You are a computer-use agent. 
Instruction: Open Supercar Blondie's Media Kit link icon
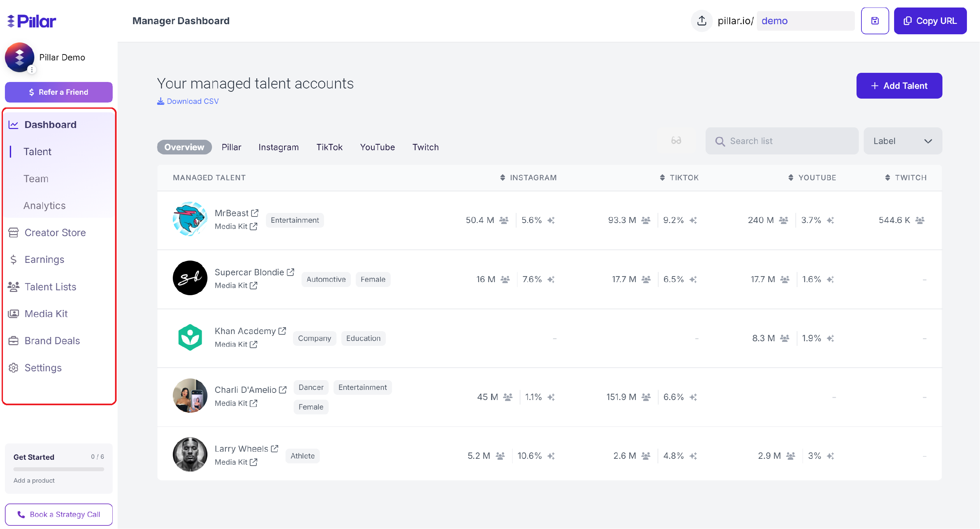pyautogui.click(x=254, y=285)
